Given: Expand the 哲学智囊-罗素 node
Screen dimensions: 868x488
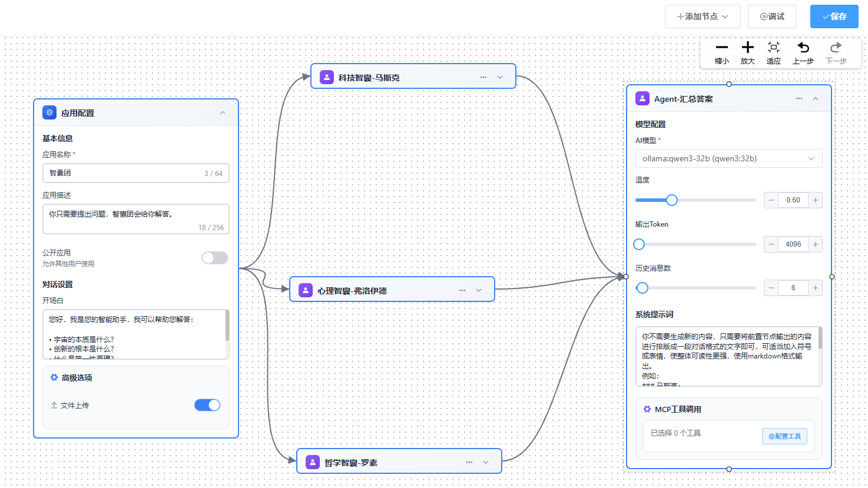Looking at the screenshot, I should tap(486, 462).
